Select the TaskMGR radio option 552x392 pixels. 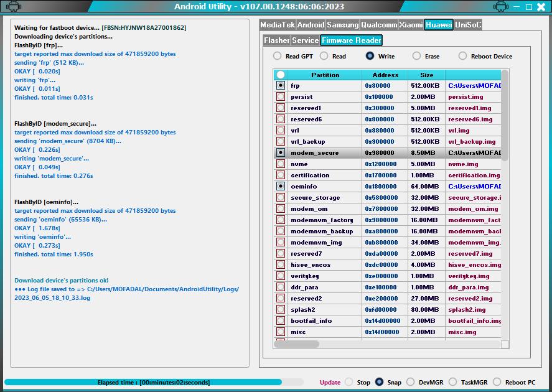pos(452,382)
